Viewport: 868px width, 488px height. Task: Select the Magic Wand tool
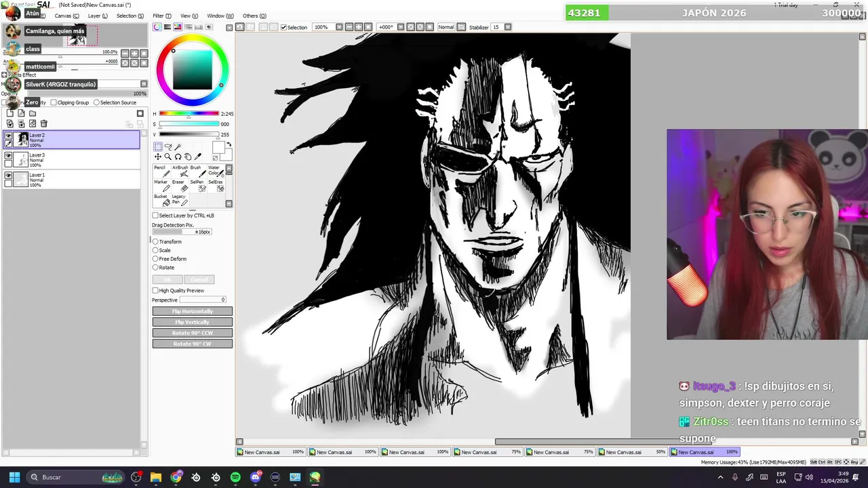[178, 146]
